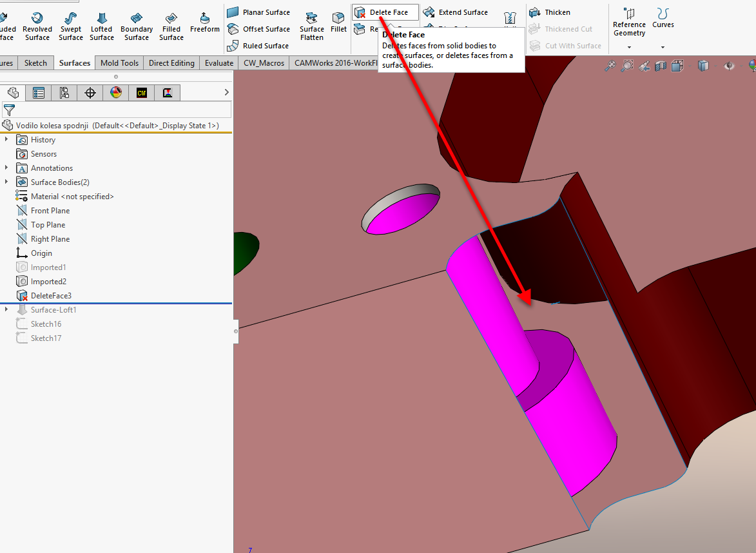Switch to the DisplayManager color-wheel tab
756x553 pixels.
point(116,93)
